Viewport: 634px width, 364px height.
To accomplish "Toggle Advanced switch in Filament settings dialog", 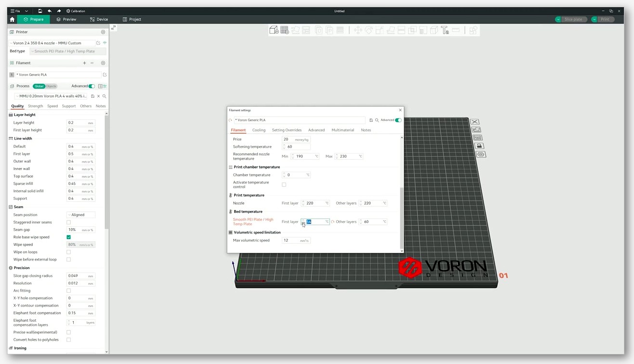I will 398,120.
